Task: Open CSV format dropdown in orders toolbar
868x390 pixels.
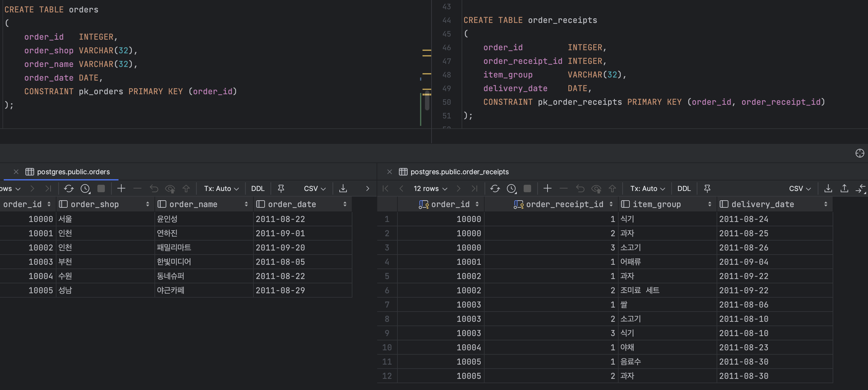Action: (315, 188)
